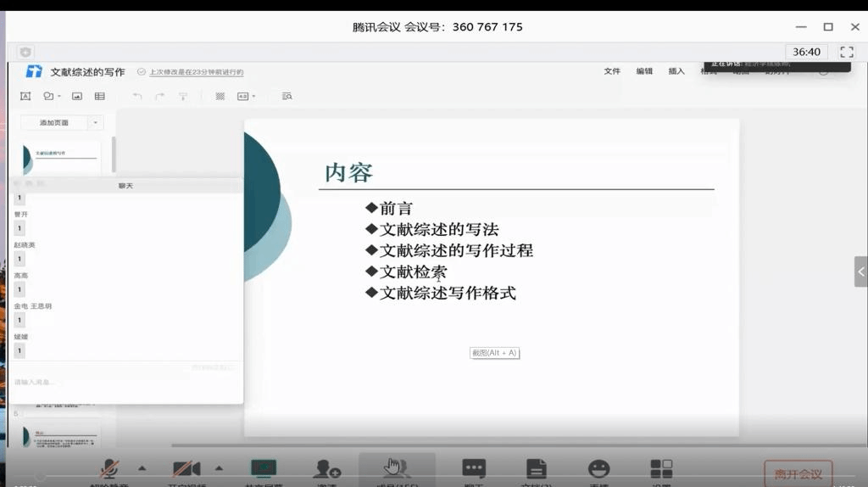Open the apps grid icon
This screenshot has height=487, width=868.
click(x=661, y=469)
